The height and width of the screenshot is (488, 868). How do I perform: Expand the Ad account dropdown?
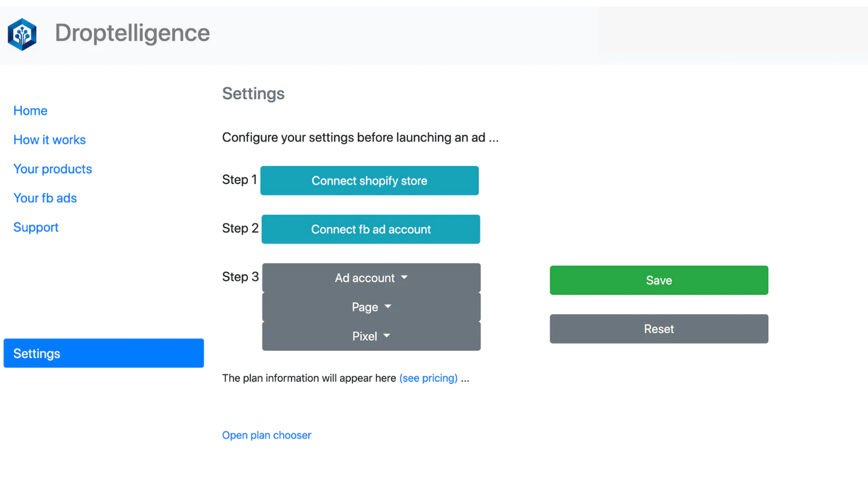point(371,278)
